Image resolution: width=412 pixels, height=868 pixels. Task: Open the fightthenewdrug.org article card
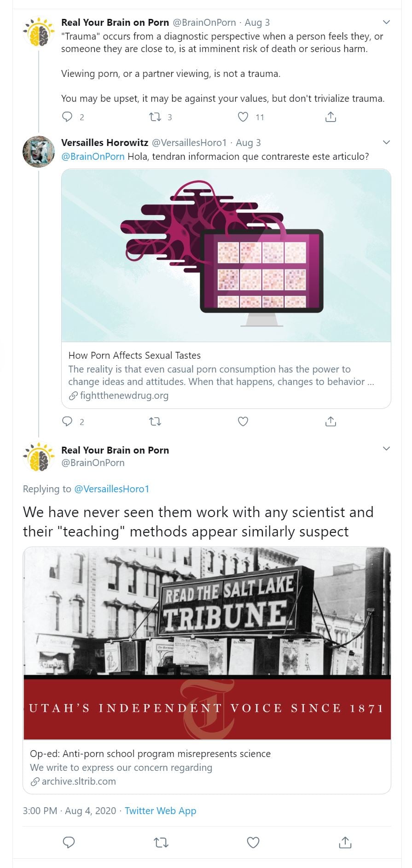tap(226, 288)
